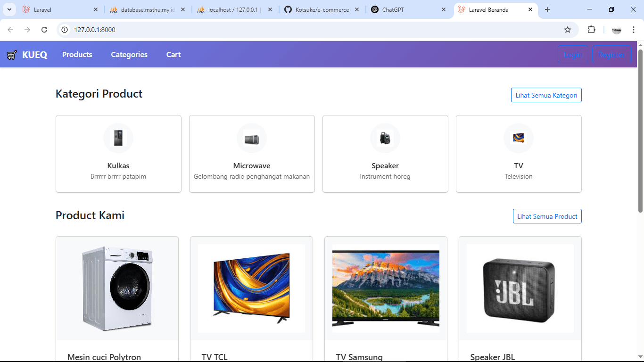Click the address bar URL 127.0.0.1:8000
Viewport: 644px width, 362px height.
[x=95, y=30]
